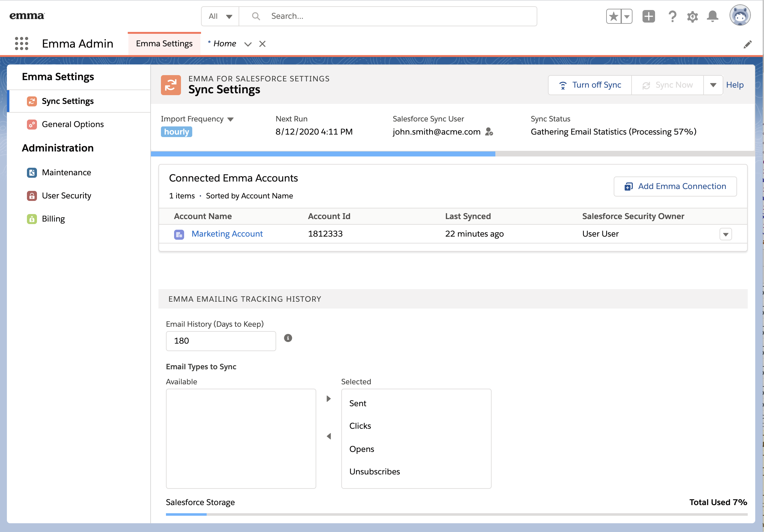
Task: Turn off Sync
Action: (590, 85)
